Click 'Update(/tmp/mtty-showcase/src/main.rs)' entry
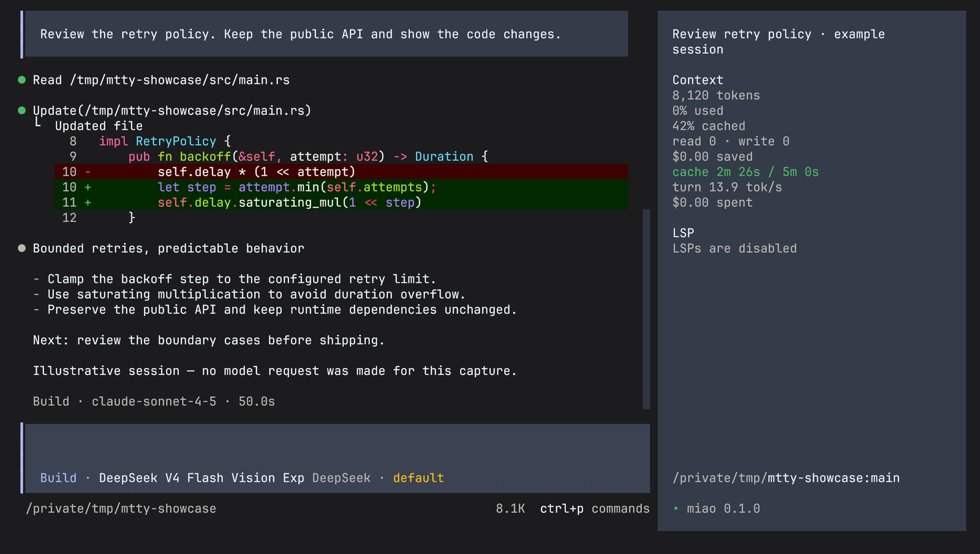The height and width of the screenshot is (554, 980). [172, 111]
